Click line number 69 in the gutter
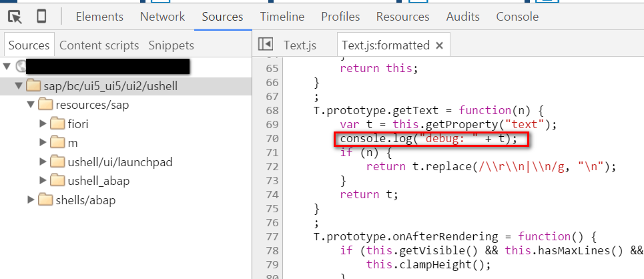The image size is (644, 279). (x=272, y=125)
